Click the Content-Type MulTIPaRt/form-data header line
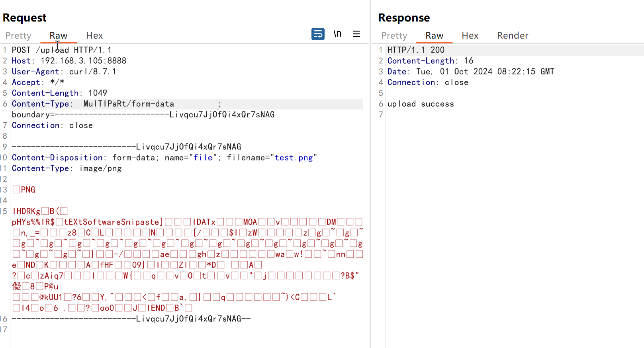The height and width of the screenshot is (348, 644). [x=93, y=104]
